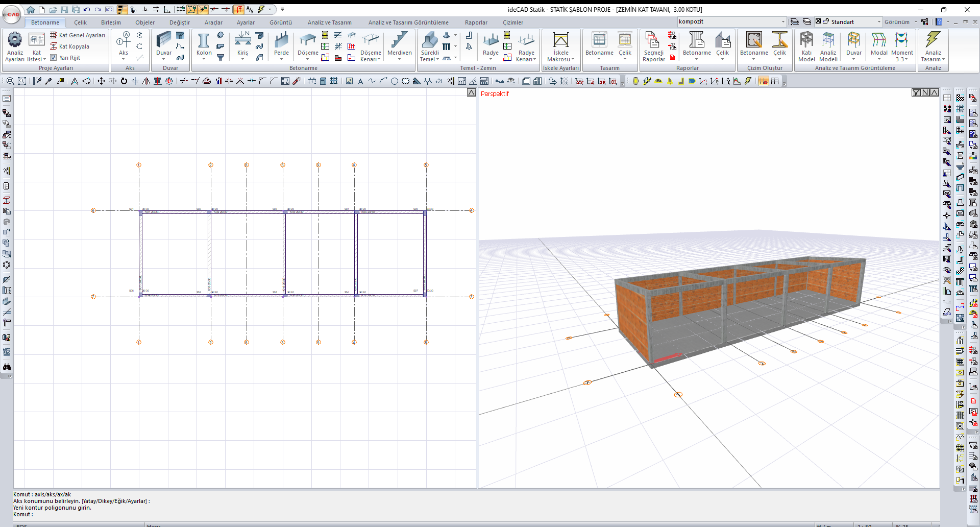The image size is (980, 527).
Task: Select the Circle drawing tool
Action: 394,81
